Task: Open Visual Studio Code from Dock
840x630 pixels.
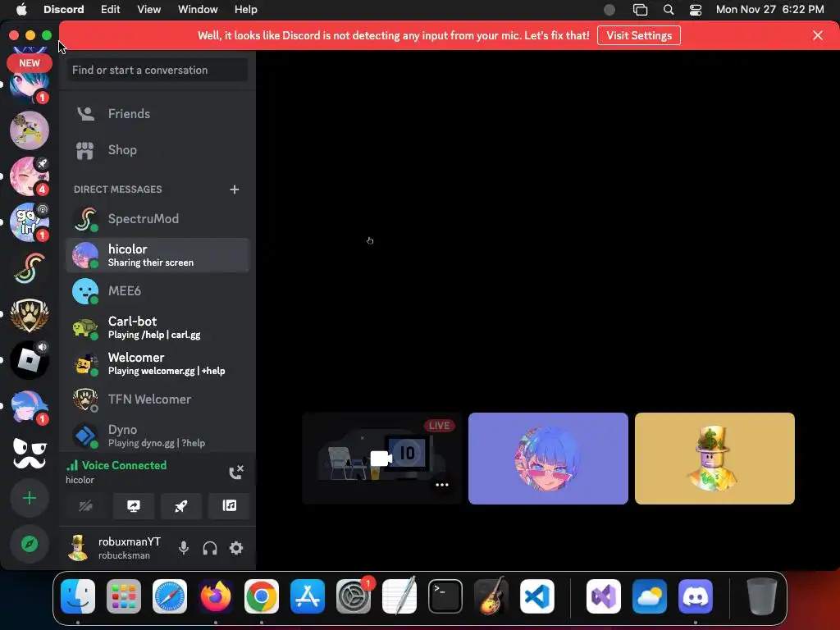Action: click(537, 596)
